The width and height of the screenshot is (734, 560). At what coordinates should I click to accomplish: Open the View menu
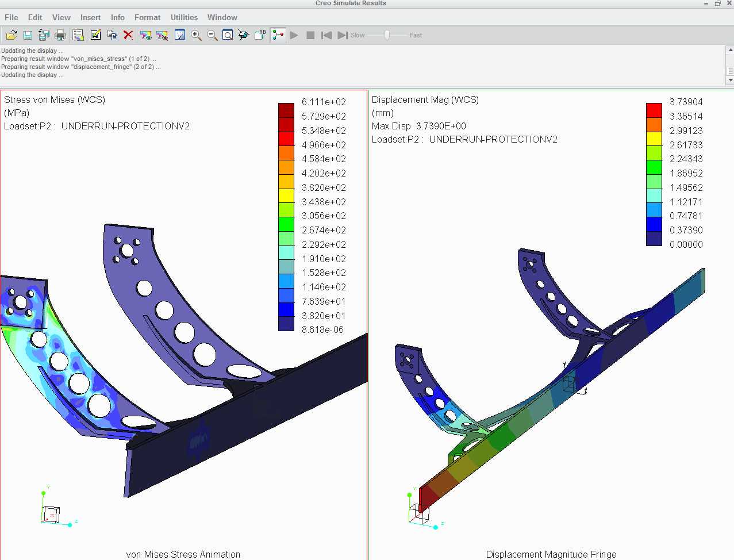(x=62, y=17)
